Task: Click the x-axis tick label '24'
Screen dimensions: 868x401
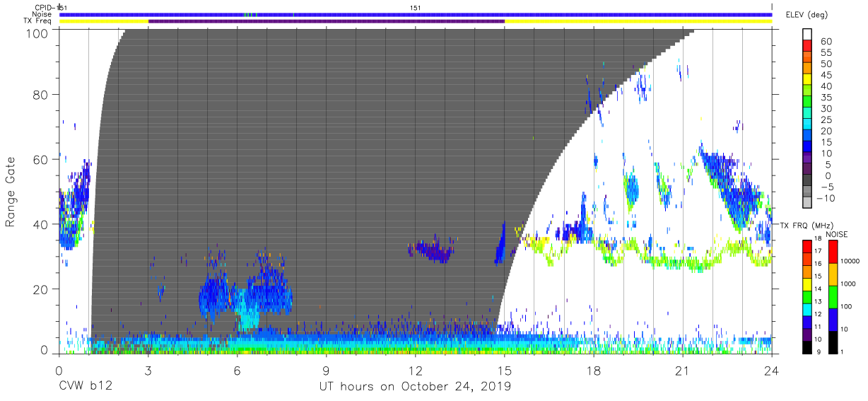Action: (772, 369)
